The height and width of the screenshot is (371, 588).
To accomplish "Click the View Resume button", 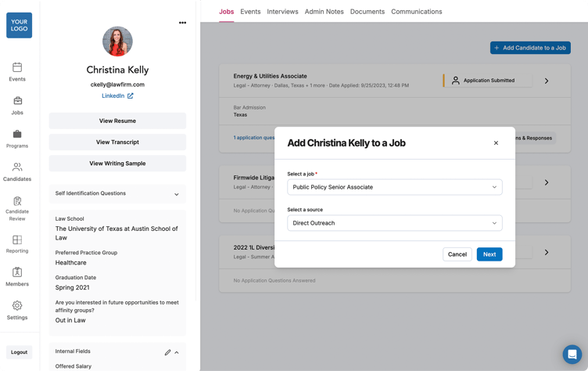I will coord(117,121).
